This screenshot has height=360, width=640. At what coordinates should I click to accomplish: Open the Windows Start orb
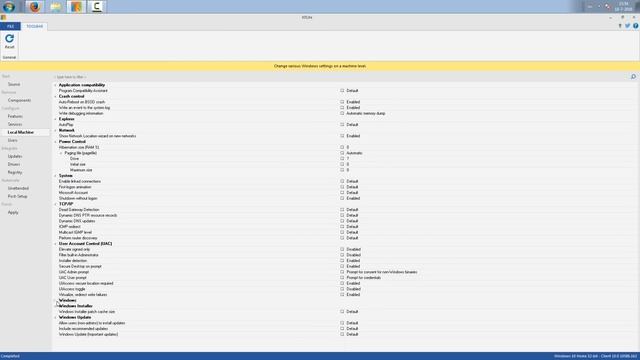pyautogui.click(x=9, y=7)
